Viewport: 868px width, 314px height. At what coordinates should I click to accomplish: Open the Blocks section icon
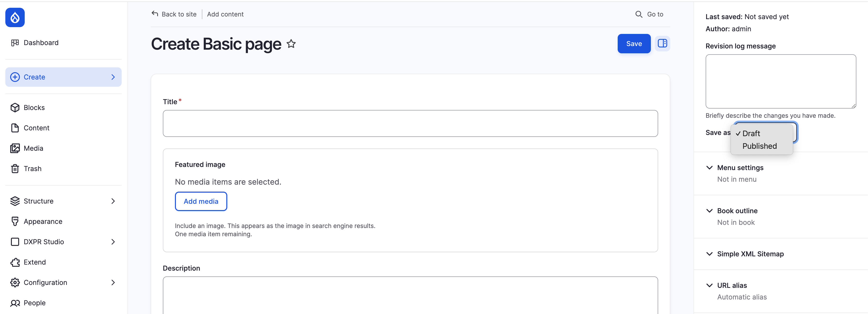pos(15,108)
